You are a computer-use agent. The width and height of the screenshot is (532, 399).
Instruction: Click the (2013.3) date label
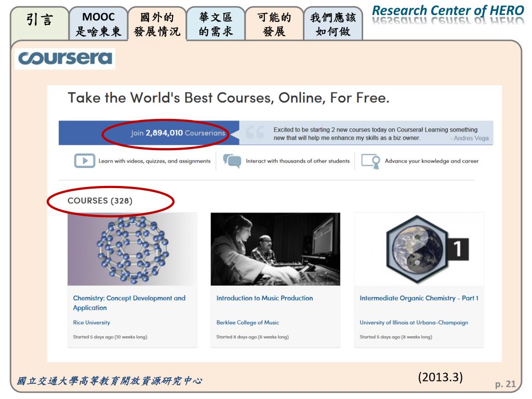click(441, 377)
